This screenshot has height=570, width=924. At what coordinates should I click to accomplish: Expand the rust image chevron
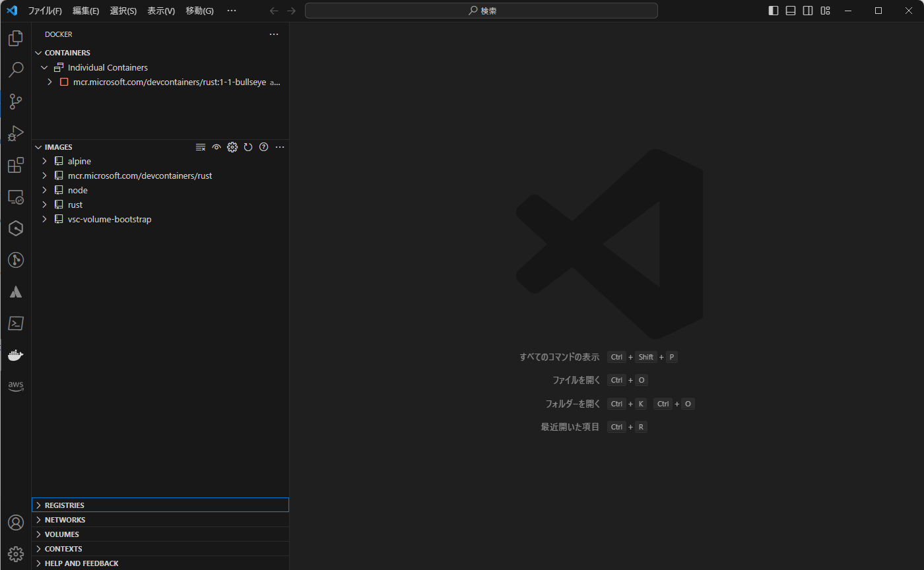[x=44, y=205]
